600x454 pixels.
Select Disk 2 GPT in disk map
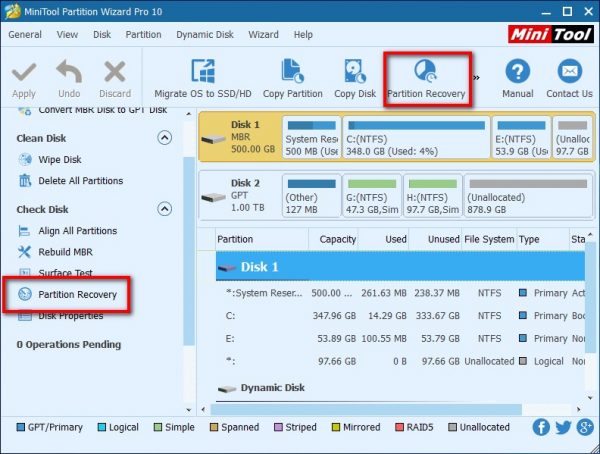pos(240,195)
